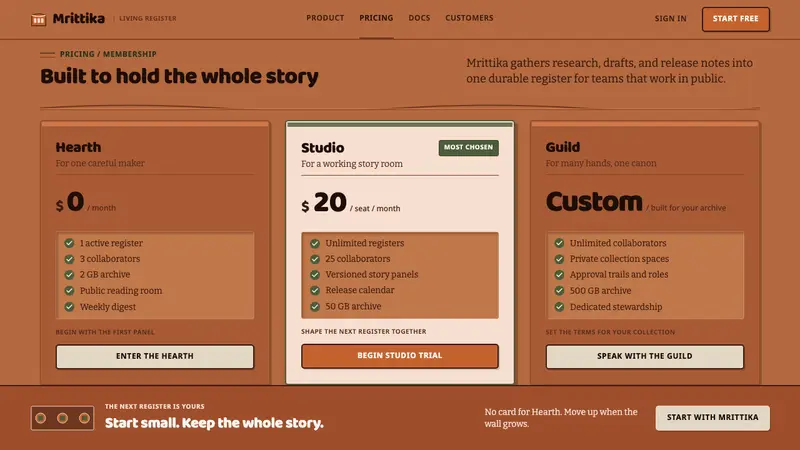The width and height of the screenshot is (800, 450).
Task: Click 'Start small. Keep the whole story.' headline
Action: [x=214, y=423]
